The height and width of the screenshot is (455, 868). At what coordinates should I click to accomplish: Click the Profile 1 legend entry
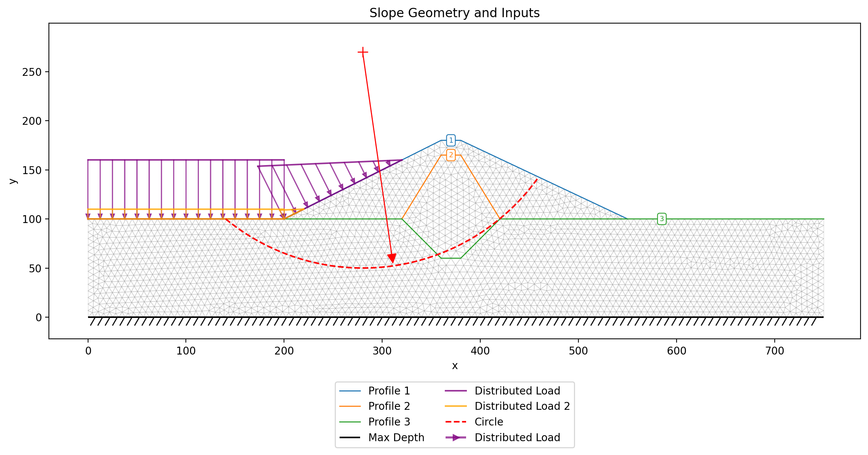[375, 391]
